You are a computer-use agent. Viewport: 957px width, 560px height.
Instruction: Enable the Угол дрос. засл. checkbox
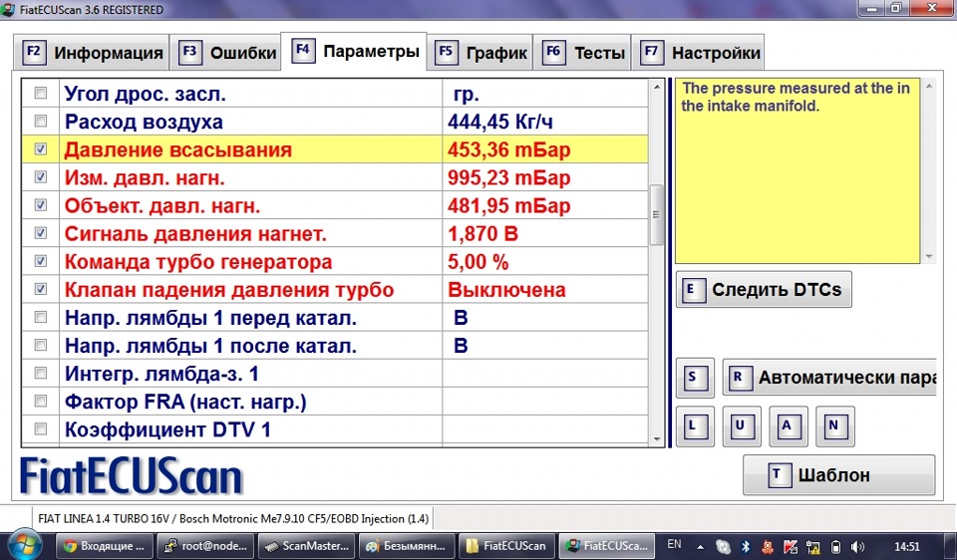(x=40, y=94)
